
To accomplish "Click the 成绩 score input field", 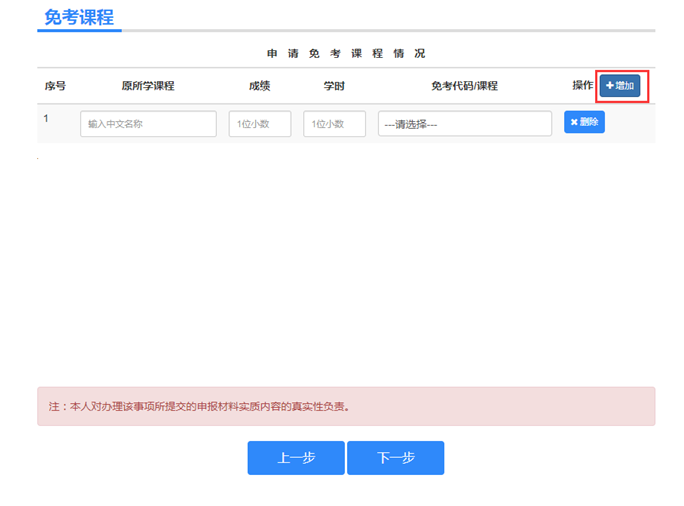I will (260, 124).
